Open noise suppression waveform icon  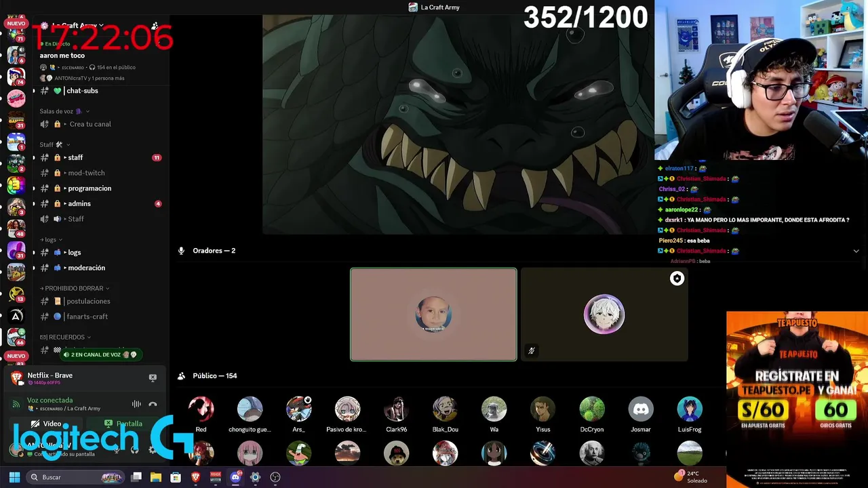coord(136,404)
